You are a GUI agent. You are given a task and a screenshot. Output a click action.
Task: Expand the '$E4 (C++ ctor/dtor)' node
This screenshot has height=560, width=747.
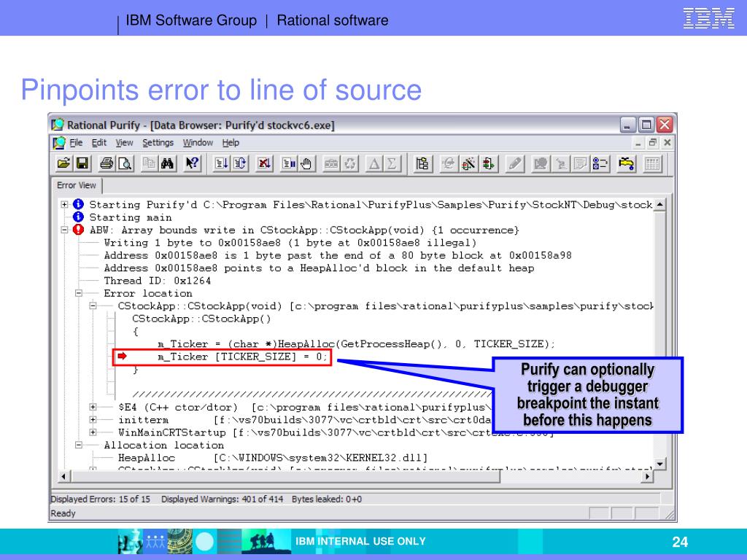click(93, 407)
